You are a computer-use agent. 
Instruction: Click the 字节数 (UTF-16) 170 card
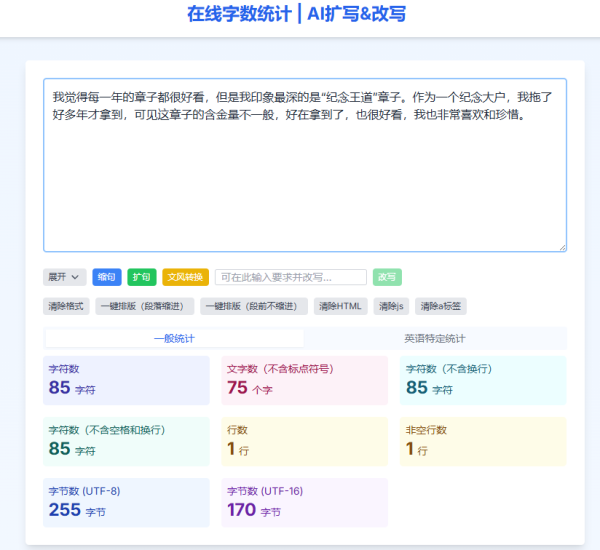tap(305, 503)
